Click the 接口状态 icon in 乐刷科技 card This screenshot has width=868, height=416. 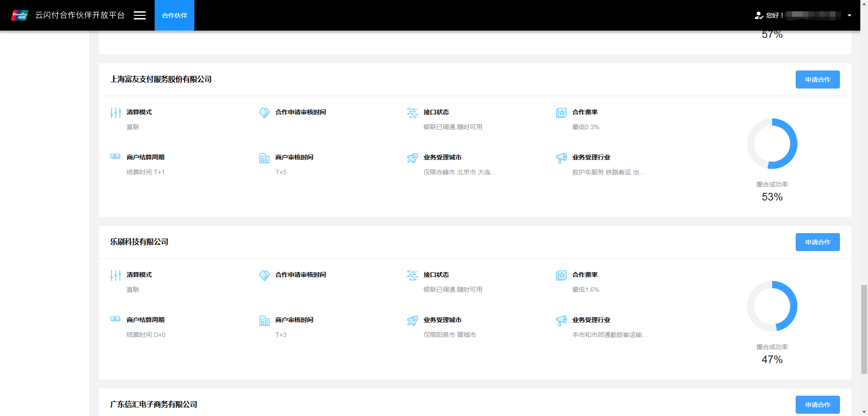[413, 276]
